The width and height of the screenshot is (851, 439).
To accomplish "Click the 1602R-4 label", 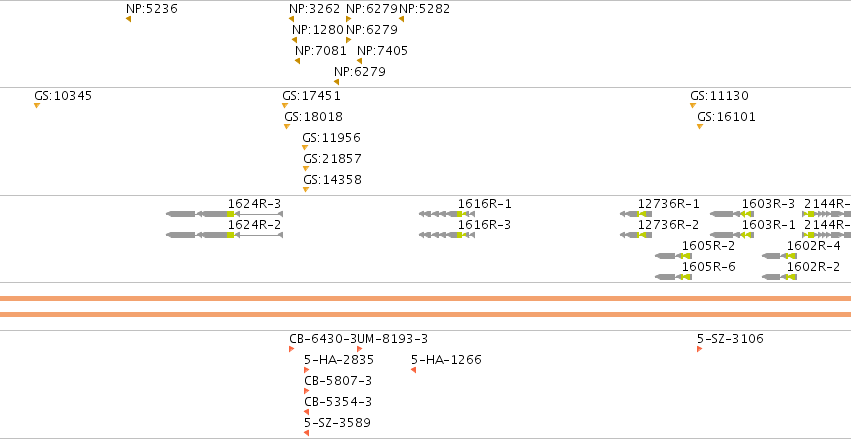I will 814,246.
